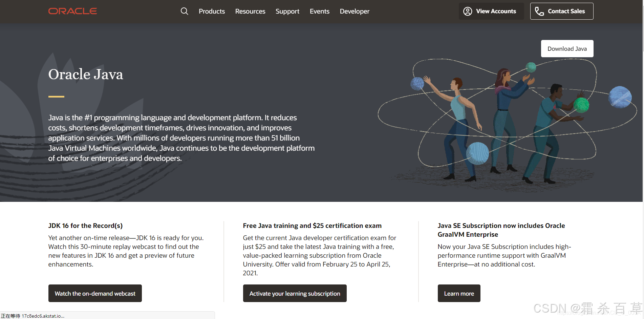Open the Products menu
Screen dimensions: 644x319
tap(212, 11)
